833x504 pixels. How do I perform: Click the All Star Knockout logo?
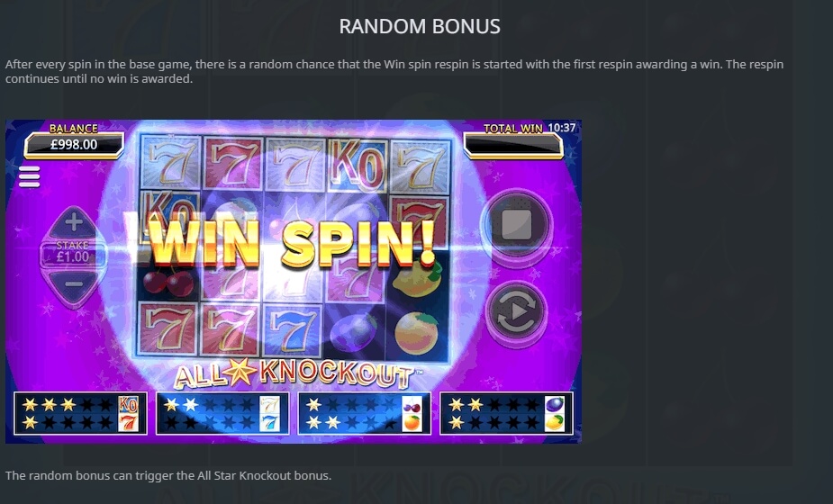[x=294, y=373]
